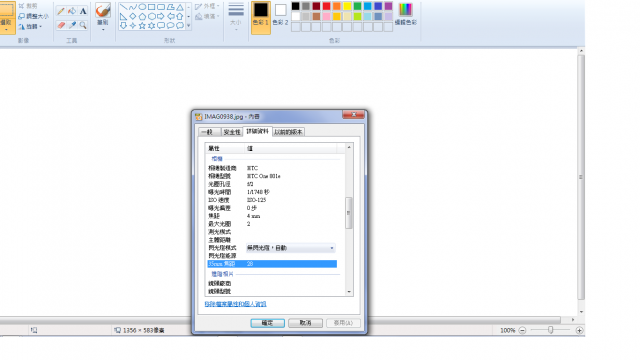Choose the Oval callout shape
Image resolution: width=640 pixels, height=360 pixels.
click(x=170, y=26)
